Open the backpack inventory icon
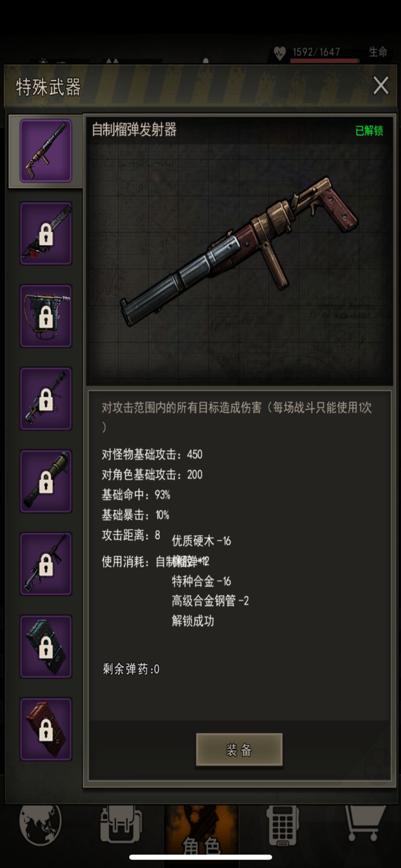The width and height of the screenshot is (401, 868). coord(121,825)
